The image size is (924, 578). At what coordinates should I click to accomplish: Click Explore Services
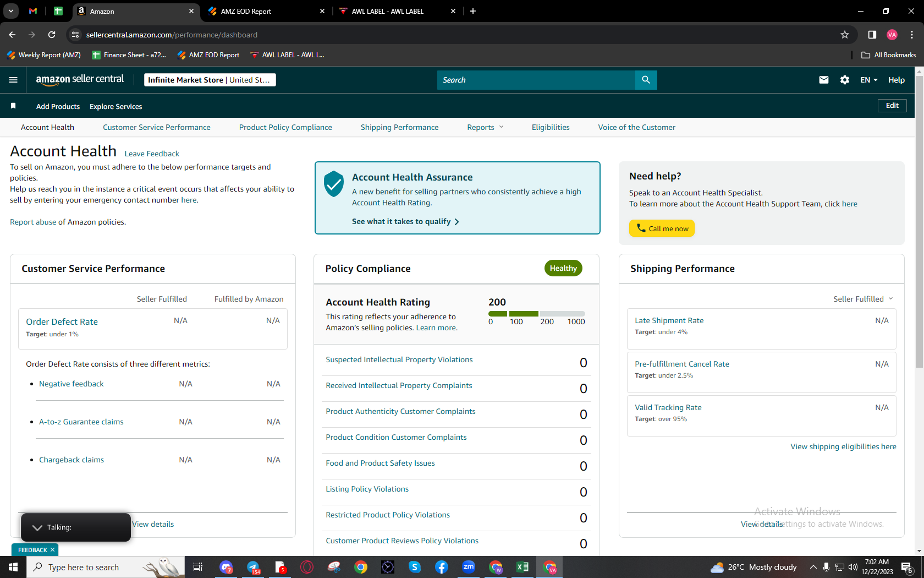[116, 106]
